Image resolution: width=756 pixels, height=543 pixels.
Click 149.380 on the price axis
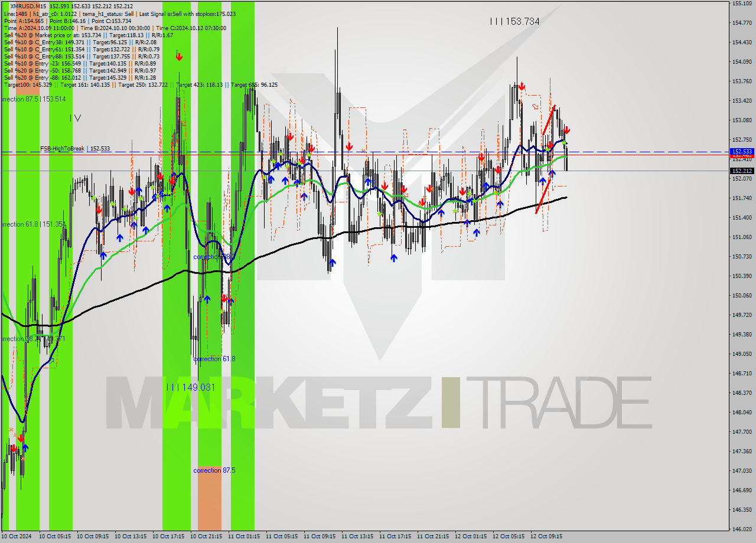[x=742, y=334]
